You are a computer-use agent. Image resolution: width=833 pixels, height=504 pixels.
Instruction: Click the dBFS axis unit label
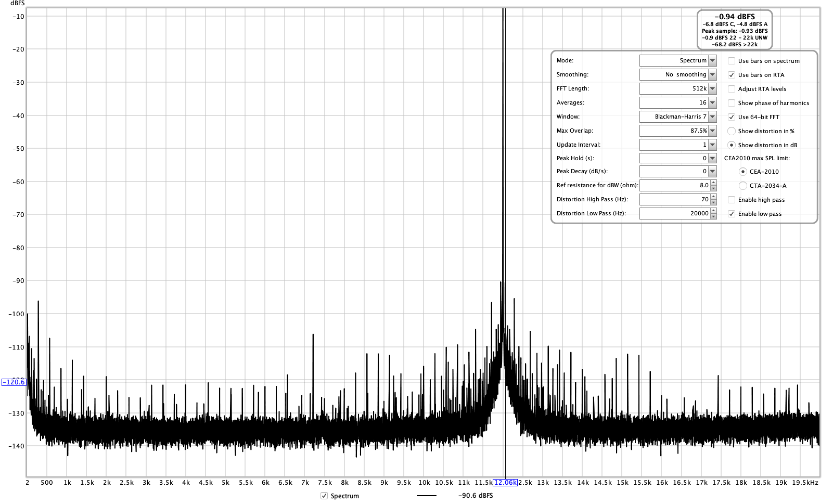(x=17, y=3)
